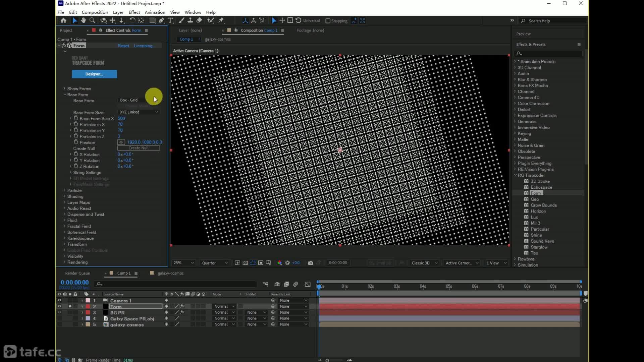Toggle Z Rotation stopwatch
Screen dimensions: 644x362
click(76, 166)
